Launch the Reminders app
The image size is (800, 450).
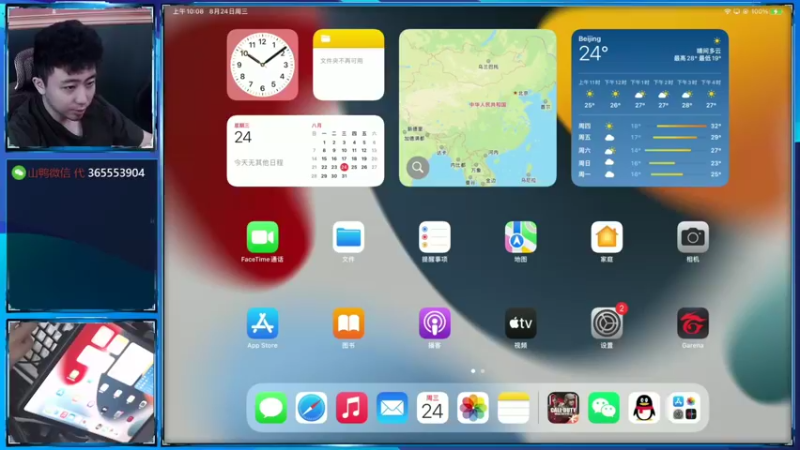(x=435, y=237)
